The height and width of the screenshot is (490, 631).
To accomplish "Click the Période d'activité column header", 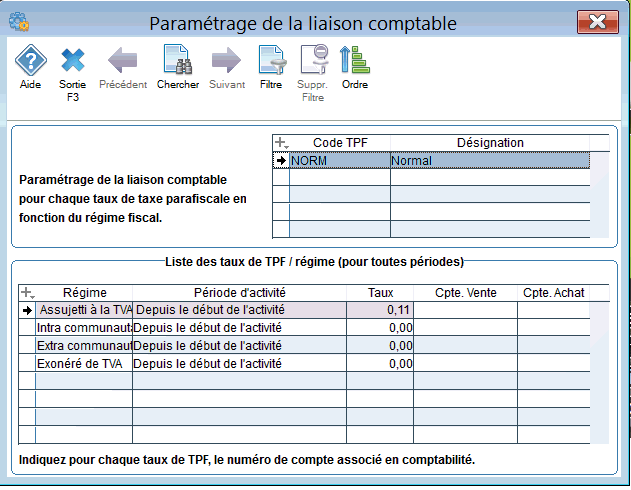I will click(239, 292).
